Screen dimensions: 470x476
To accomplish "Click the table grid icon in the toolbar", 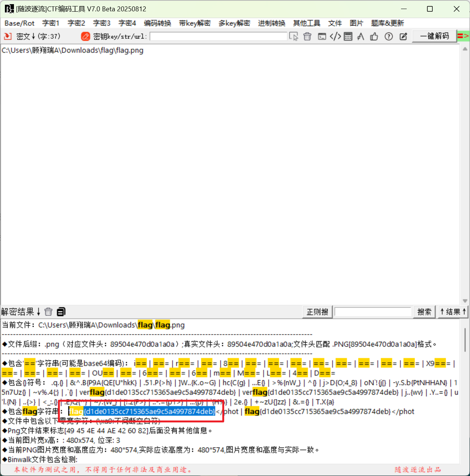I will tap(348, 37).
